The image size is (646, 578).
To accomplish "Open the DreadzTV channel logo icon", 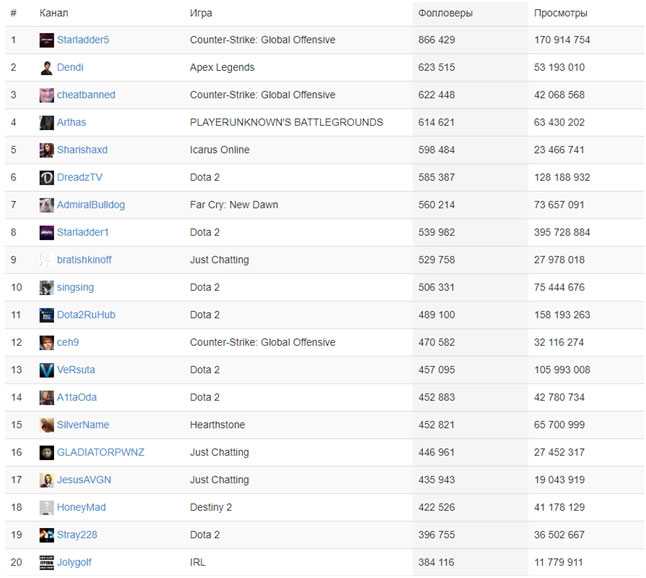I will 47,178.
